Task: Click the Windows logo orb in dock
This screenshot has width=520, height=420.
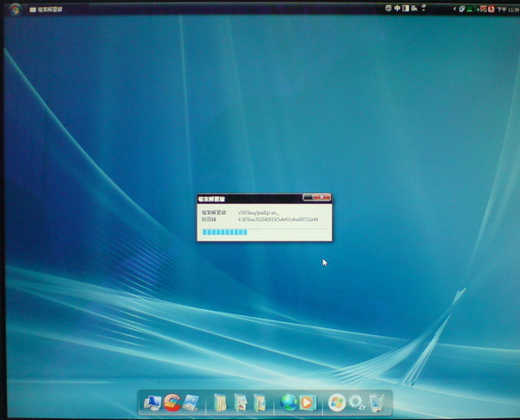Action: point(337,403)
